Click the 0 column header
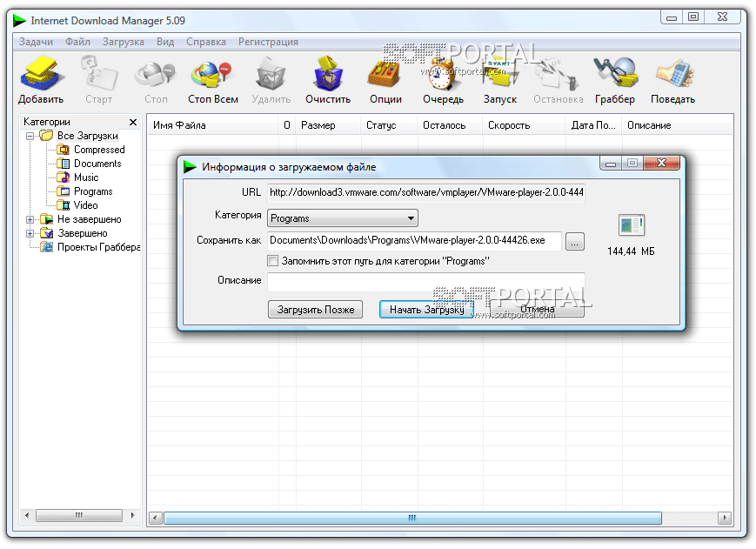The height and width of the screenshot is (549, 756). pos(287,125)
